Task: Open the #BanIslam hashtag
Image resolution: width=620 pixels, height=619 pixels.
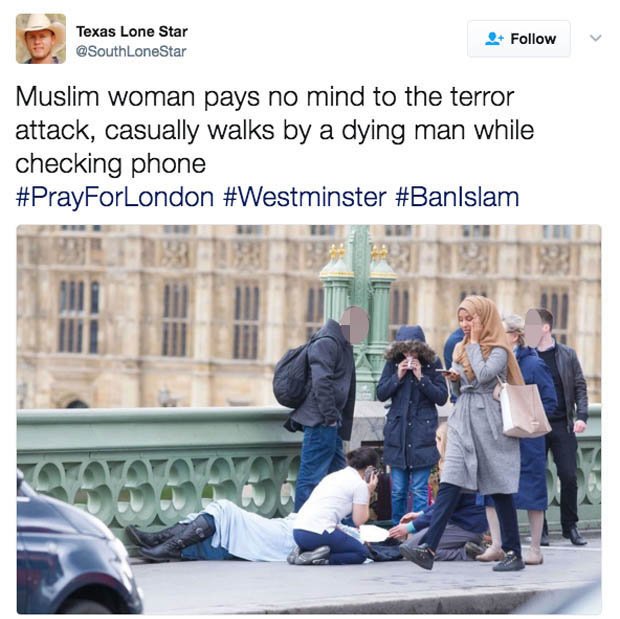Action: pos(457,197)
